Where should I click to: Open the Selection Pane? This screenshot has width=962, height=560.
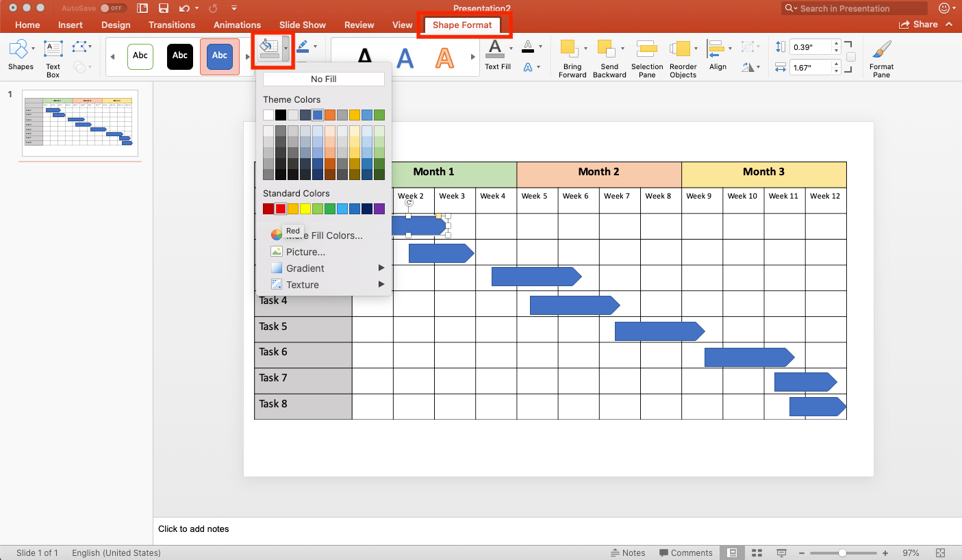point(647,49)
